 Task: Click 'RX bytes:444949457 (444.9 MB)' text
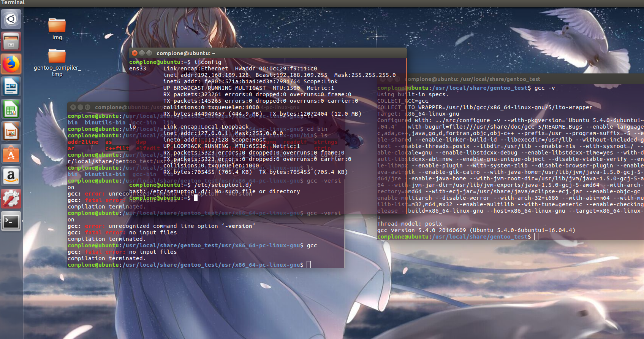pos(213,114)
